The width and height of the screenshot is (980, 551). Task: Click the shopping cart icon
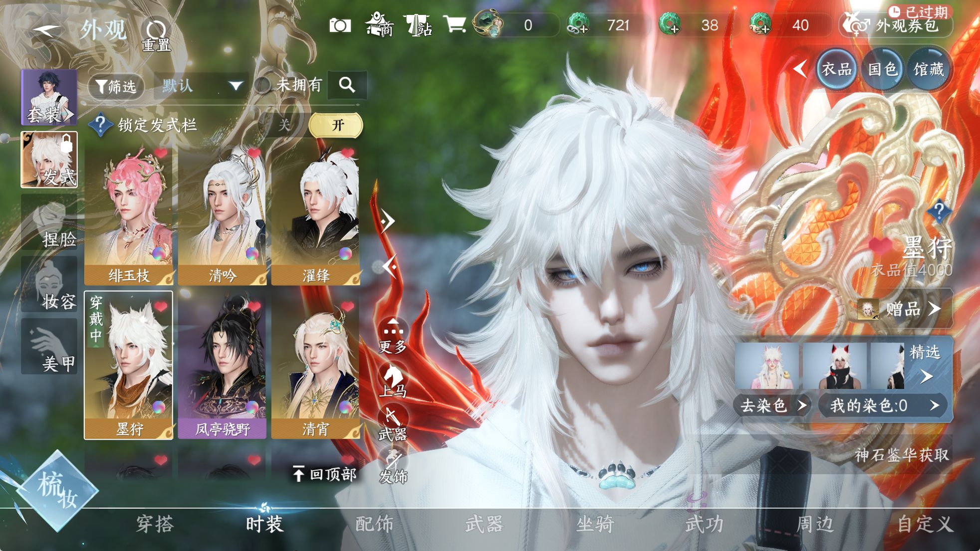pos(454,24)
